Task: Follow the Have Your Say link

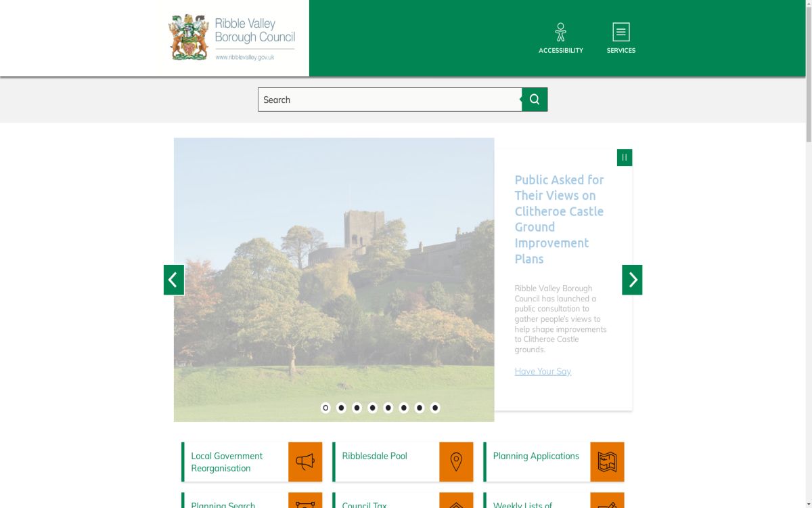Action: (x=543, y=371)
